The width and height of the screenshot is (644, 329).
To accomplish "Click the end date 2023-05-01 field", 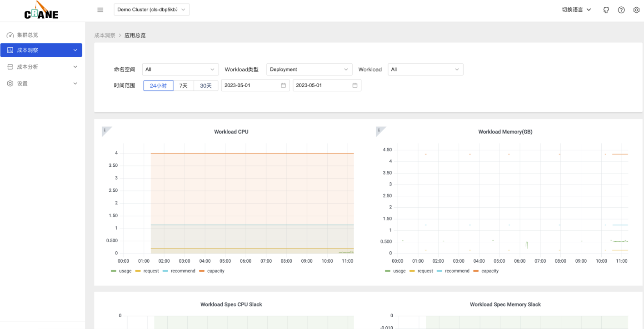I will [x=327, y=85].
